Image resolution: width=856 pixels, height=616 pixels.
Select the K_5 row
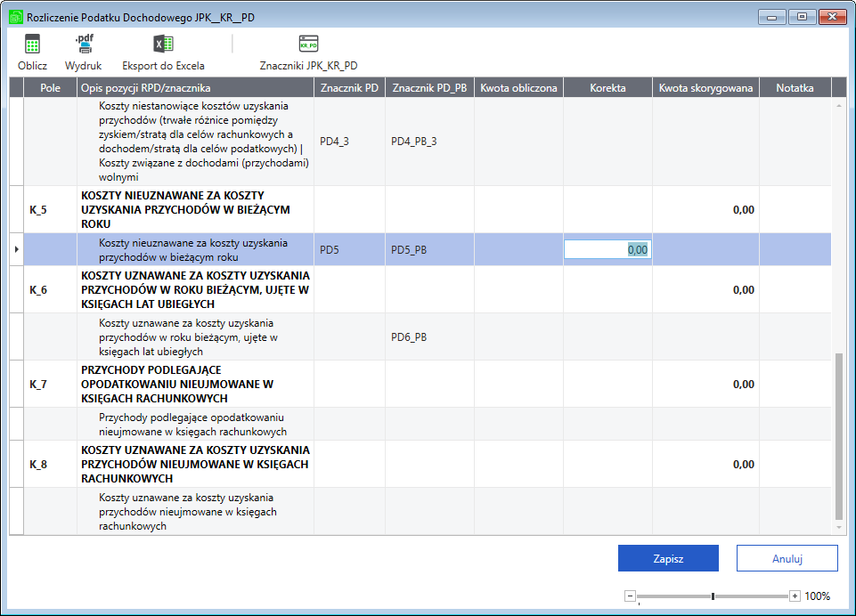click(x=37, y=210)
